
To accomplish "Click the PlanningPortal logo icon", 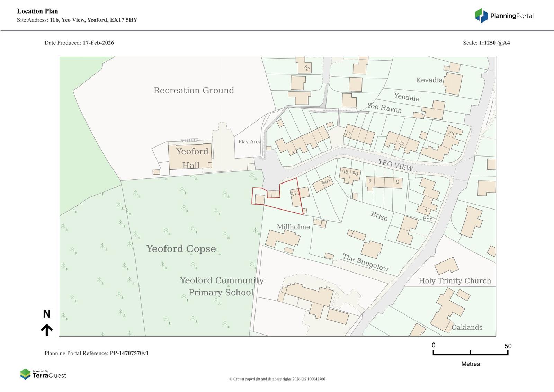I will tap(481, 16).
